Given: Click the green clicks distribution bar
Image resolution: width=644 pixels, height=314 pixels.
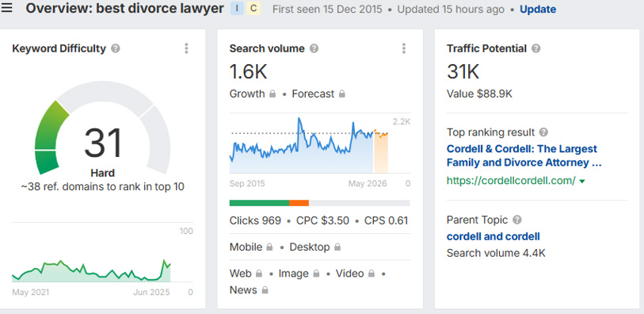Looking at the screenshot, I should pos(259,203).
